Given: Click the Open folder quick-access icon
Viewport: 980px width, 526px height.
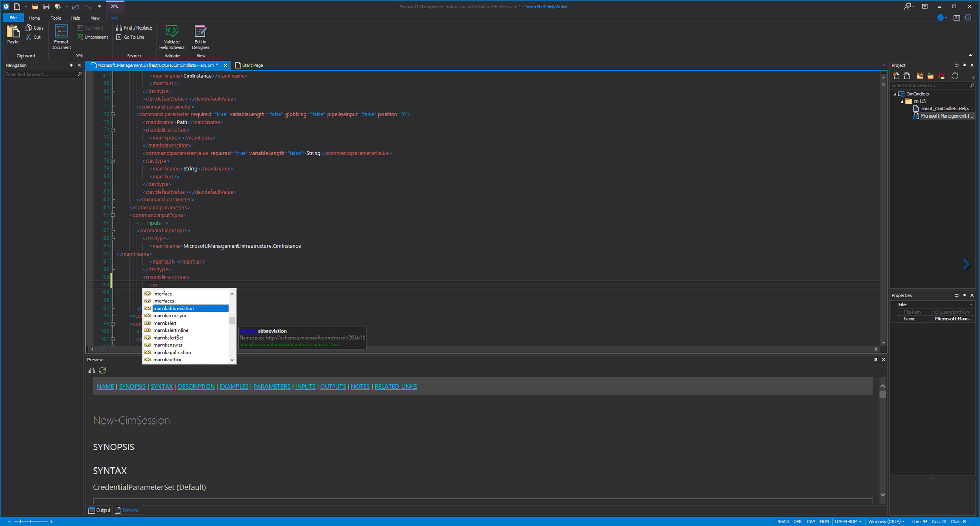Looking at the screenshot, I should (x=35, y=6).
